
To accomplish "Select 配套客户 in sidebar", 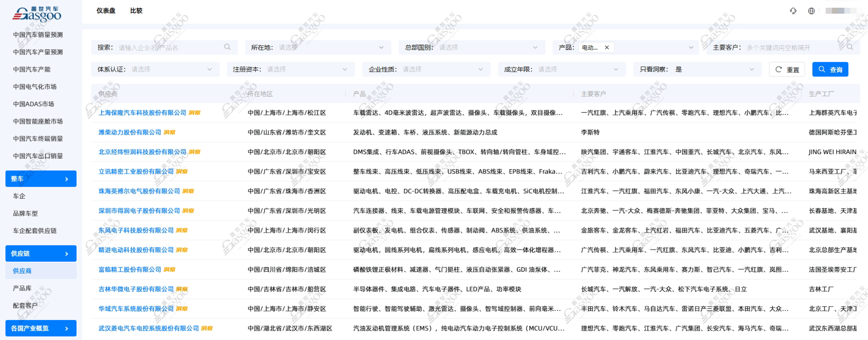I will pyautogui.click(x=25, y=306).
